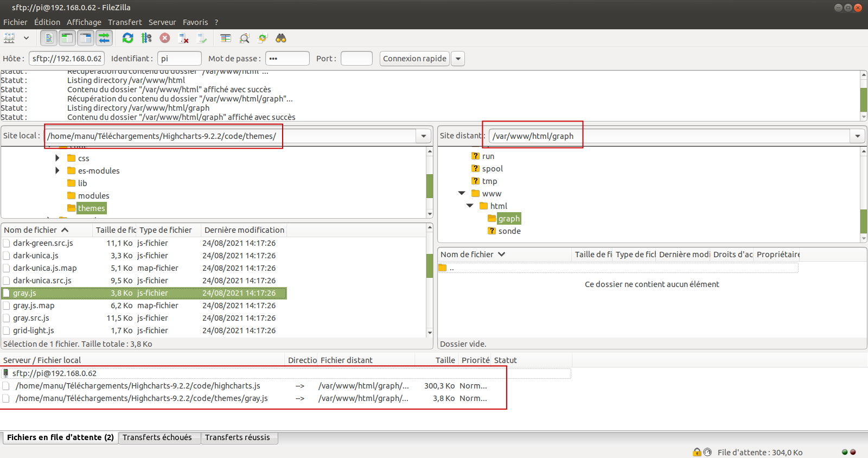
Task: Open the quick connect history dropdown
Action: click(458, 59)
